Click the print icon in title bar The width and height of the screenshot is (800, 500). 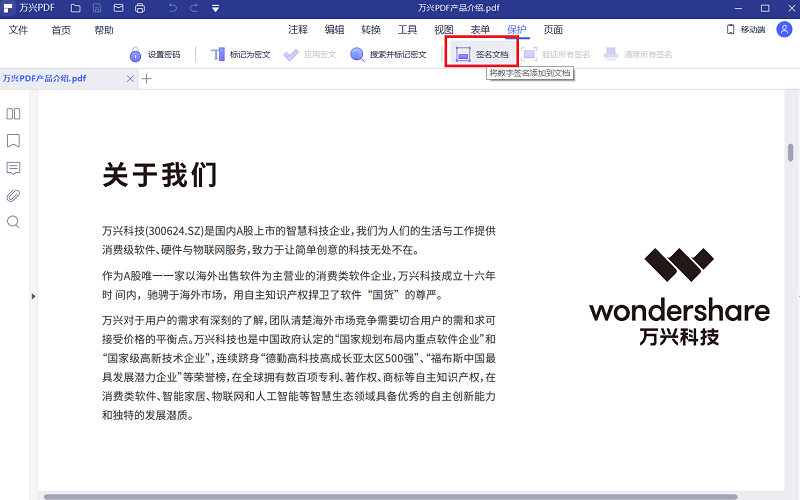coord(139,9)
